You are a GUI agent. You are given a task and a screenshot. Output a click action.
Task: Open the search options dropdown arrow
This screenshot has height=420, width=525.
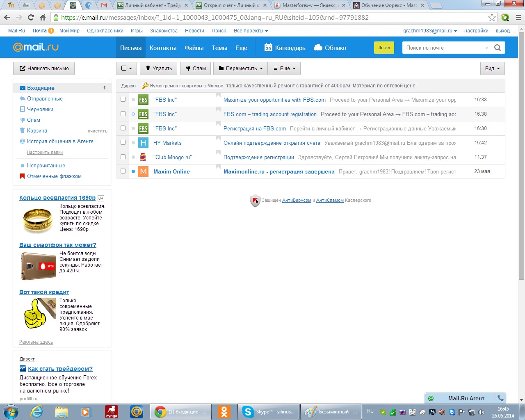487,48
